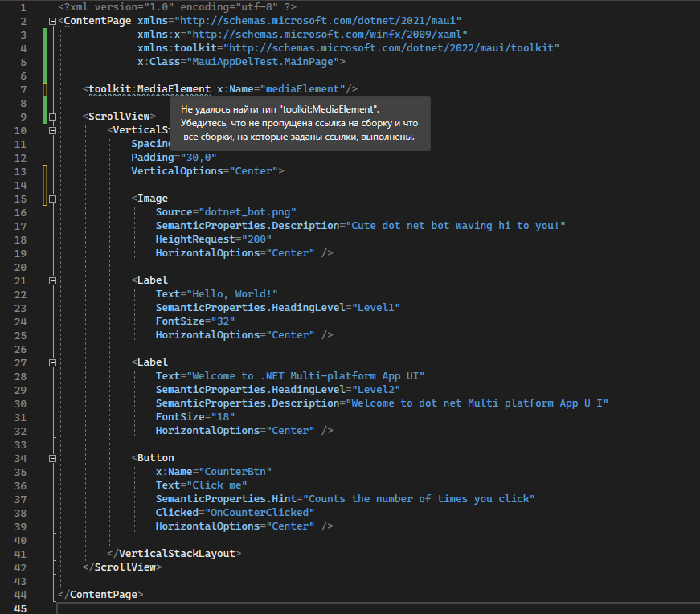The height and width of the screenshot is (614, 700).
Task: Click the "Hello, World!" text value
Action: point(231,294)
